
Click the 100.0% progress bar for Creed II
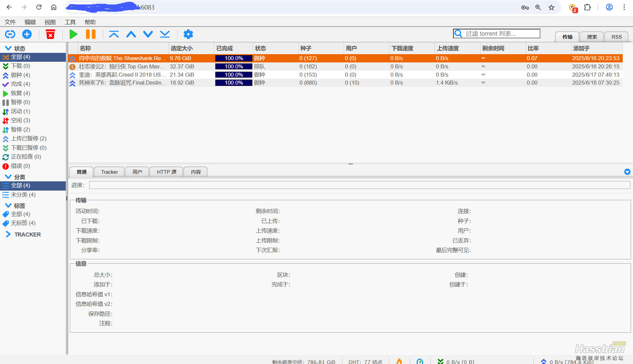pos(233,75)
